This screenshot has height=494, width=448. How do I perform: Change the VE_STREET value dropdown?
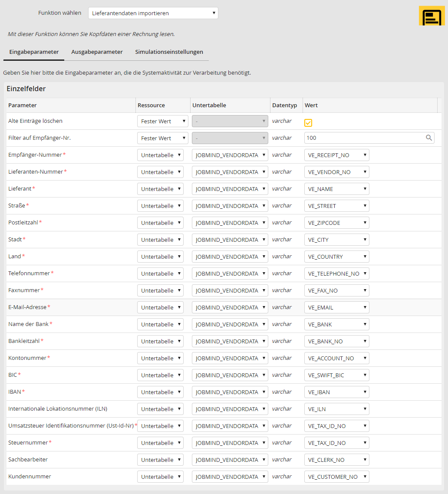tap(336, 206)
